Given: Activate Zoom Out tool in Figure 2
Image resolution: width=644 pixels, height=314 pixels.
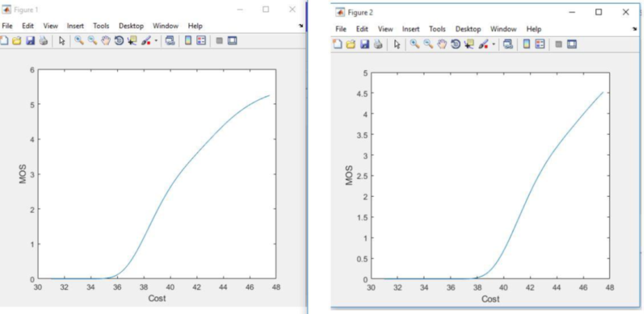Looking at the screenshot, I should [x=429, y=44].
